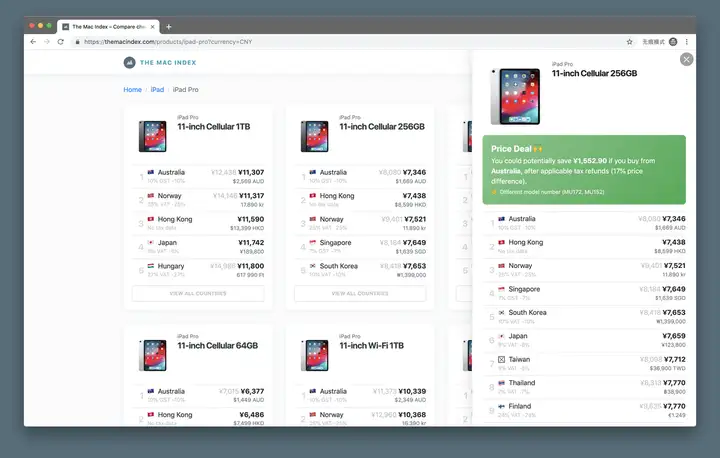Click South Korea flag in side panel list

point(501,312)
